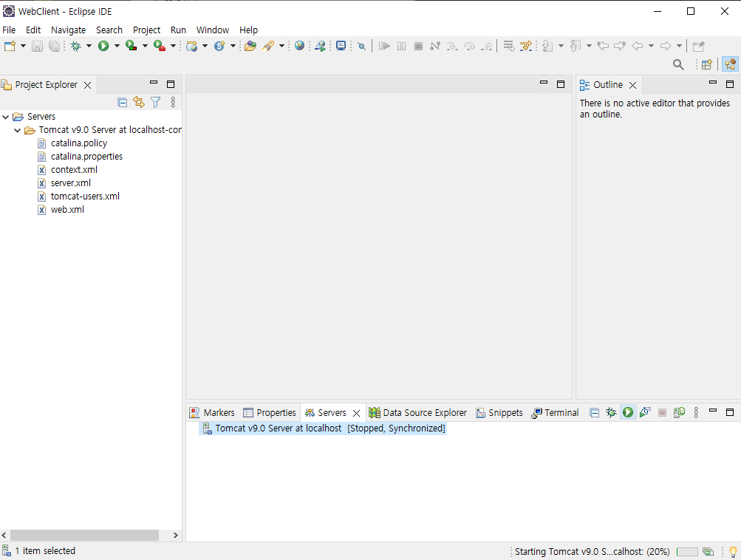Toggle the Java EE perspective button
The height and width of the screenshot is (560, 741).
tap(730, 64)
